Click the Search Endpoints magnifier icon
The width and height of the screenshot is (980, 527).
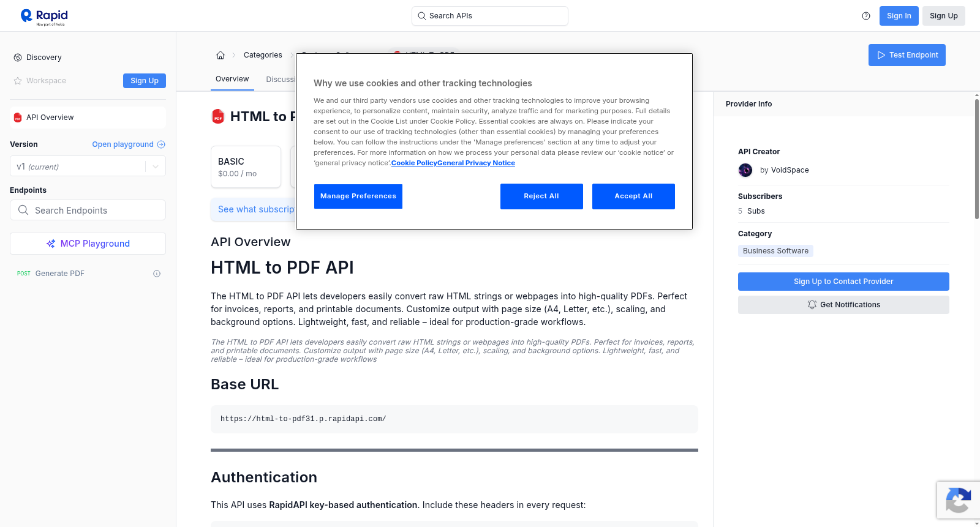coord(23,210)
